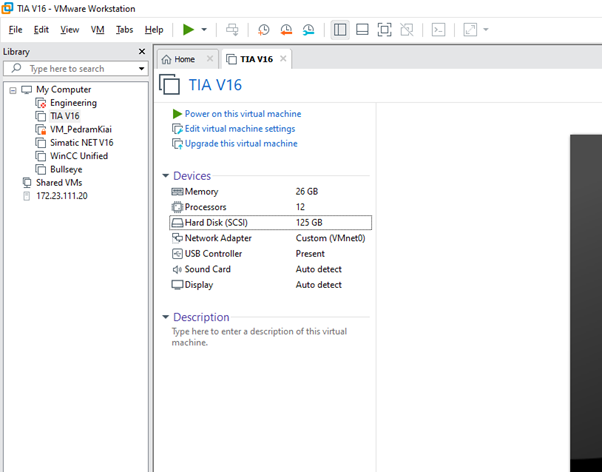The width and height of the screenshot is (602, 472).
Task: Select TIA V16 in the library tree
Action: coord(65,116)
